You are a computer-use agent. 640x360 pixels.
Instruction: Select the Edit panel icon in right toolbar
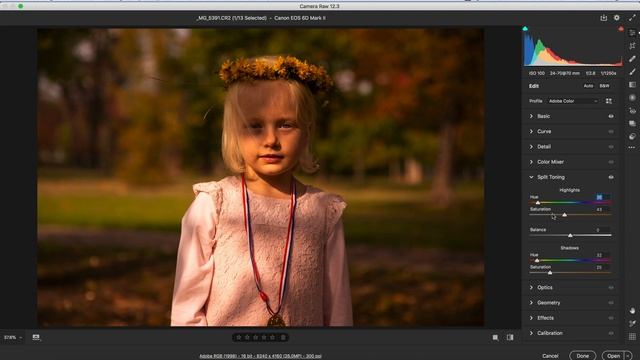632,33
